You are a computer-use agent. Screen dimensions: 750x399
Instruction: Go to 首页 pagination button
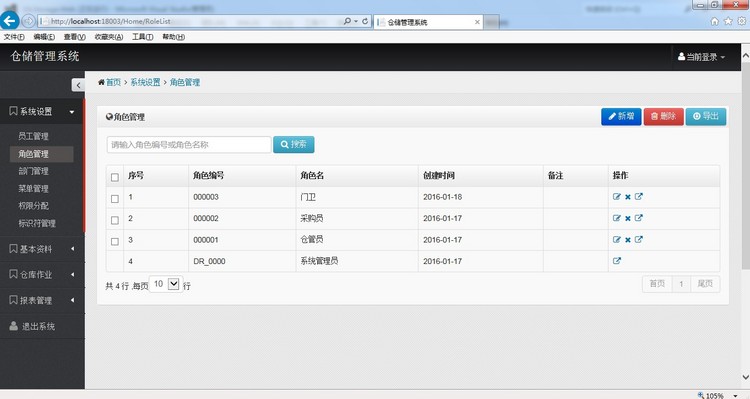657,284
